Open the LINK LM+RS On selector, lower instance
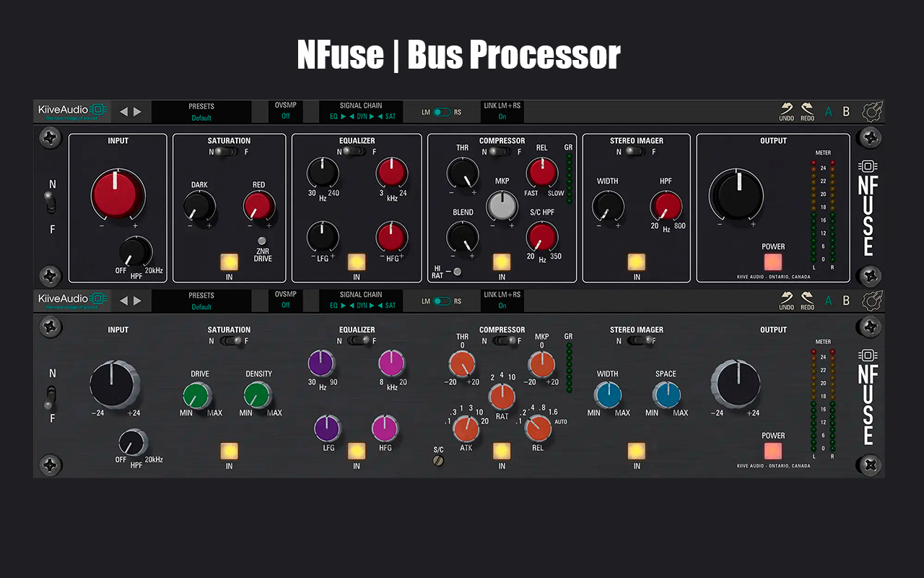Image resolution: width=924 pixels, height=578 pixels. pyautogui.click(x=502, y=301)
